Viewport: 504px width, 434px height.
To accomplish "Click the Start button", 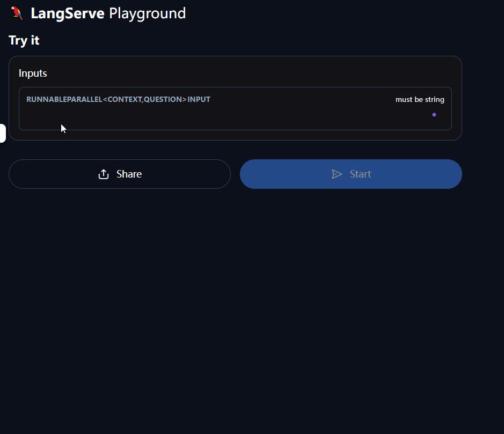I will point(351,174).
